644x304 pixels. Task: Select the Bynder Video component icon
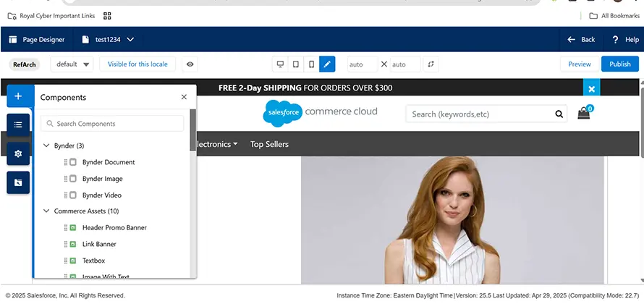click(73, 195)
